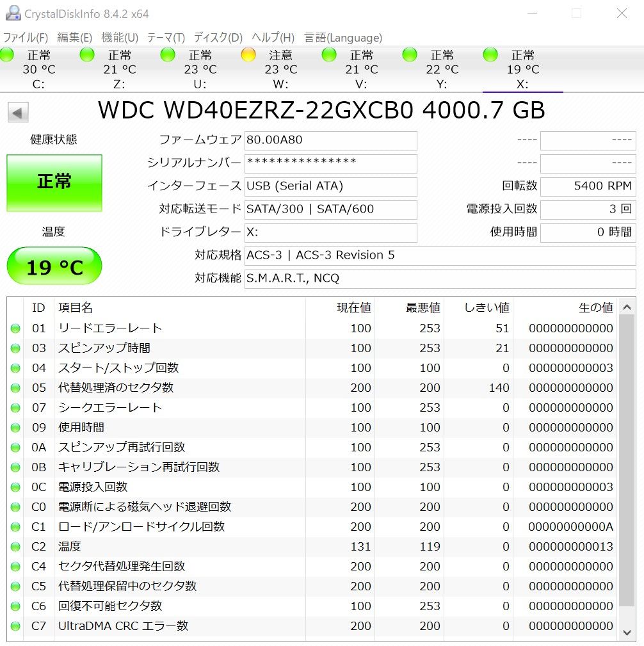This screenshot has width=644, height=646.
Task: Click the rotation rate field 5400 RPM
Action: click(588, 187)
